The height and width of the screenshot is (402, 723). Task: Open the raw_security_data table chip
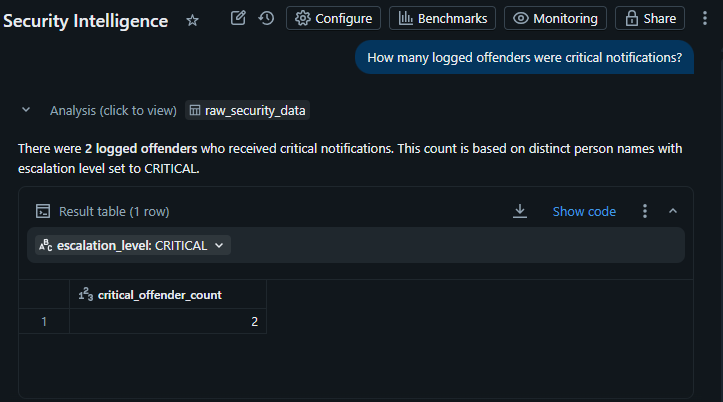pos(248,111)
